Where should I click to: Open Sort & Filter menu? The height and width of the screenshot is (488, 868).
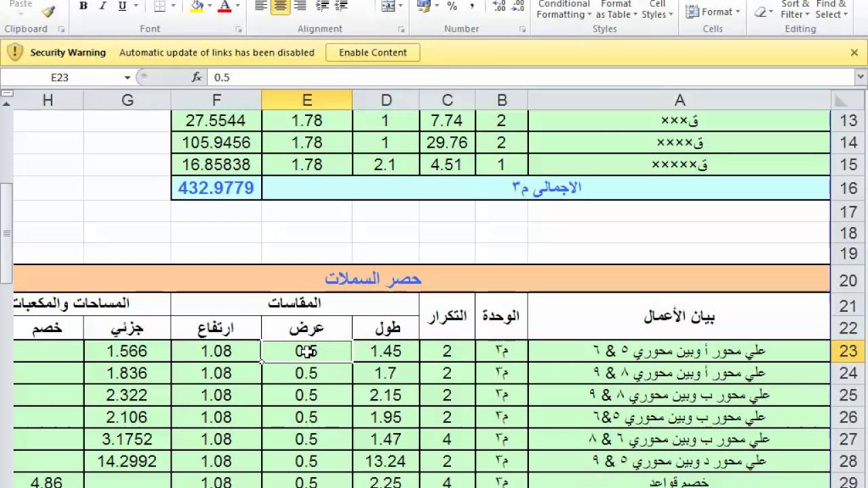pyautogui.click(x=794, y=9)
